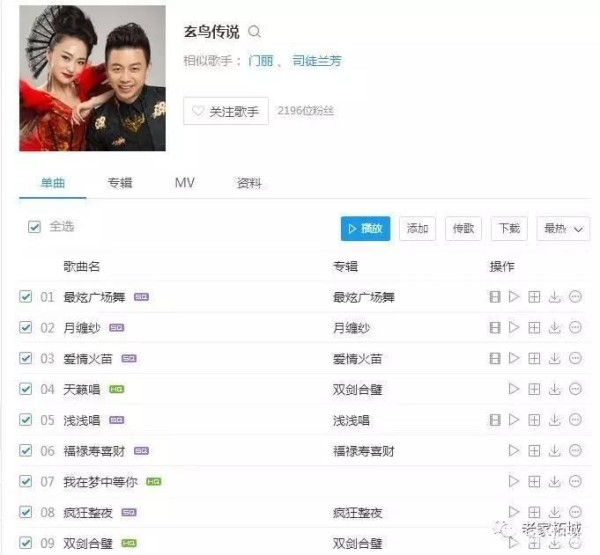This screenshot has height=555, width=600.
Task: Uncheck the checkbox for 06 福禄寿喜财
Action: 26,451
